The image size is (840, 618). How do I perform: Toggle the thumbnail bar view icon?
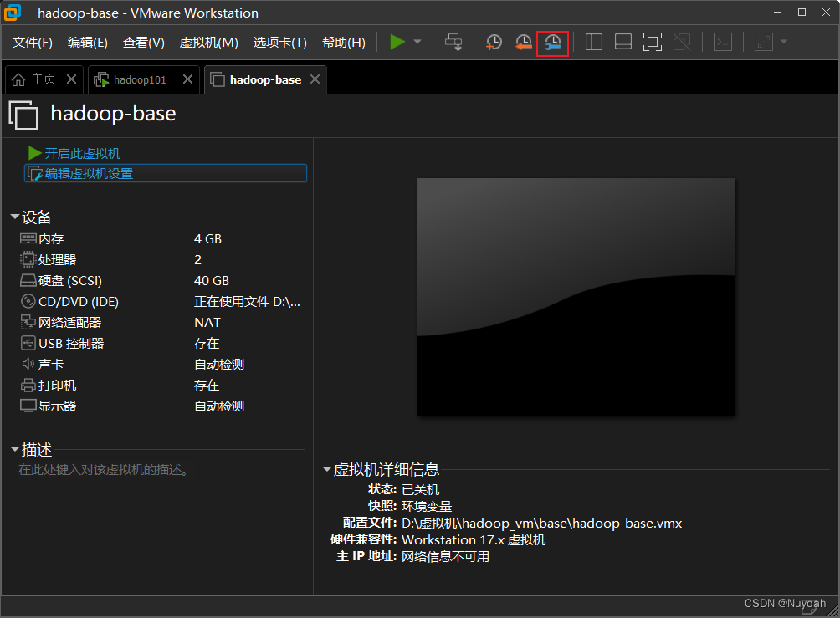(x=623, y=42)
